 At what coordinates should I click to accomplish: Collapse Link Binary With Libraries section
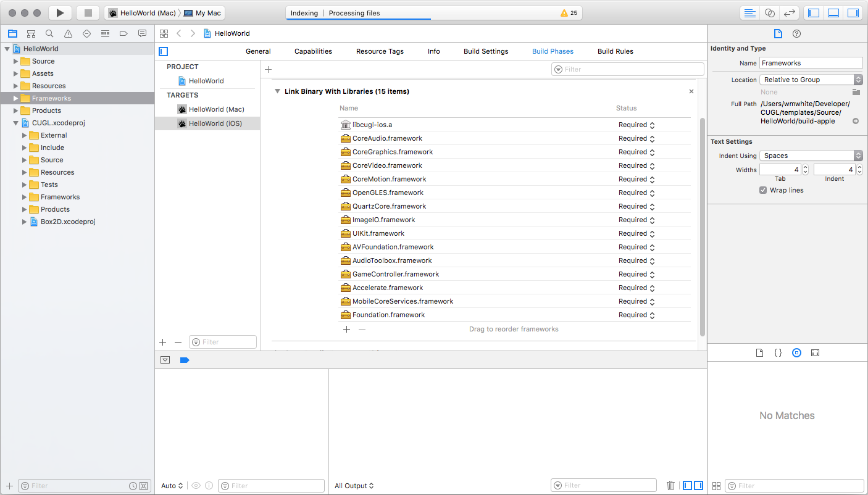click(278, 91)
